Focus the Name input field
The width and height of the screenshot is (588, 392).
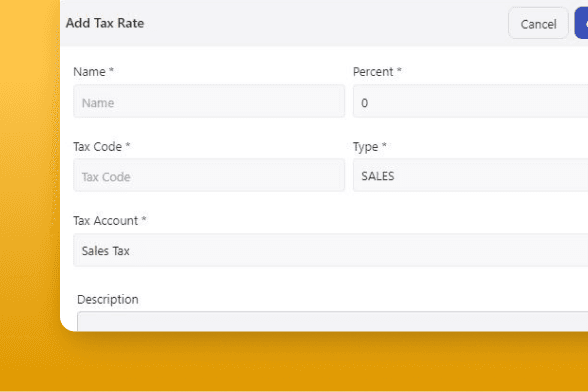209,101
